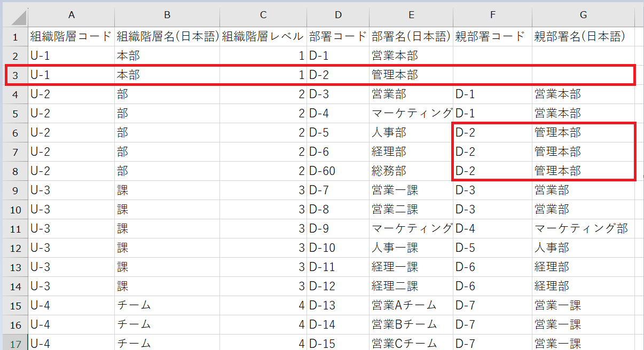Select the cell containing D-10

pos(338,248)
